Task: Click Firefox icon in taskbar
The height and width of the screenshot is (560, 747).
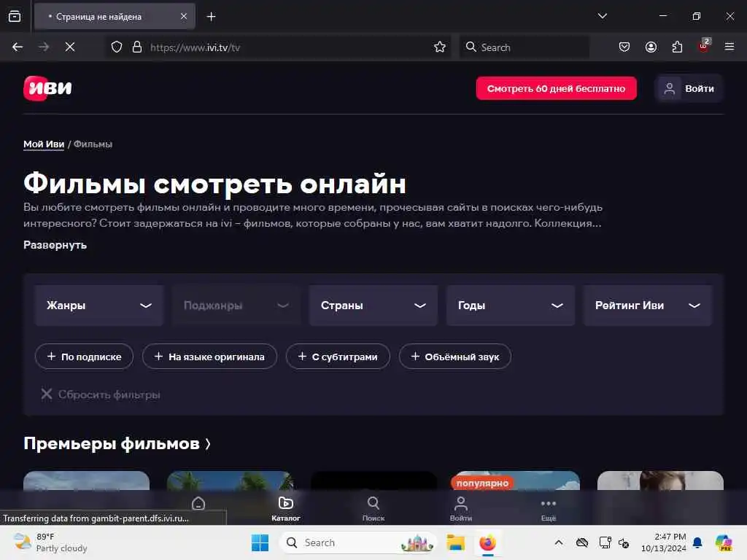Action: (487, 542)
